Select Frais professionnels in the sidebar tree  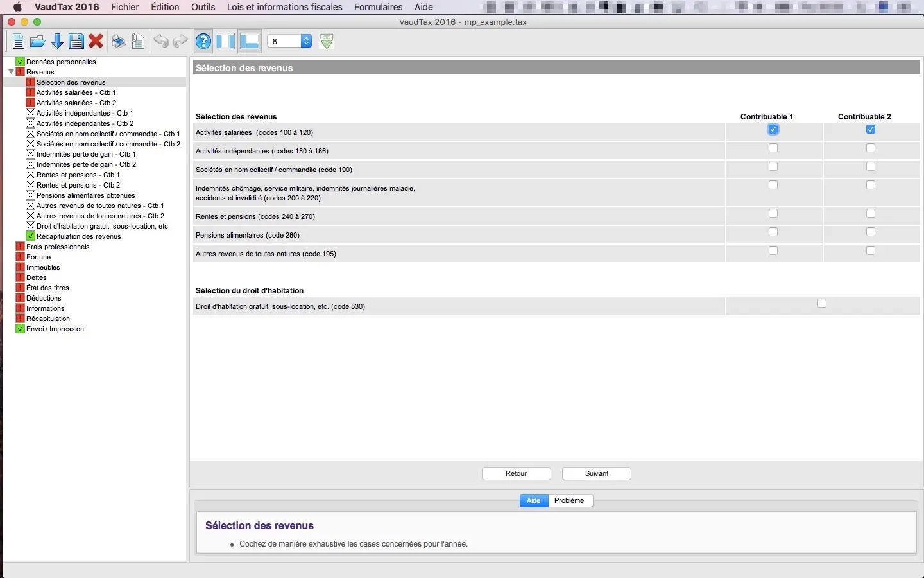58,247
